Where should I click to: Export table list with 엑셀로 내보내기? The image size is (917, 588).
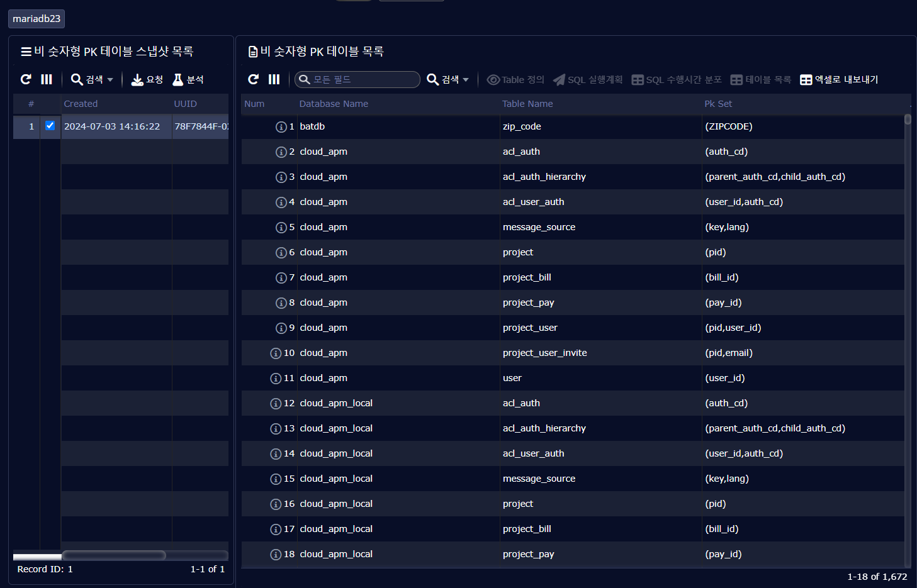[x=839, y=79]
